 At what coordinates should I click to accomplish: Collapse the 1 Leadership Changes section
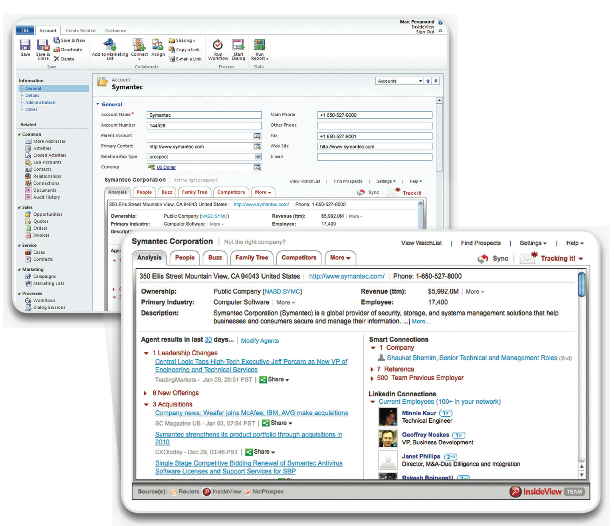(146, 353)
